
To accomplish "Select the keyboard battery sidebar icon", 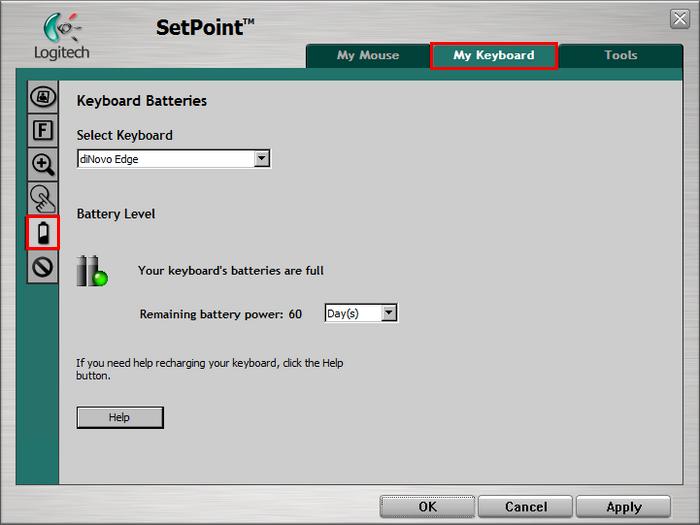I will [x=43, y=233].
